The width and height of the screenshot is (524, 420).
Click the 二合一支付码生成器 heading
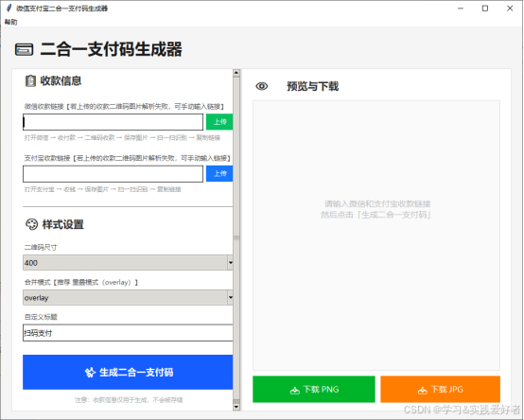pyautogui.click(x=112, y=49)
